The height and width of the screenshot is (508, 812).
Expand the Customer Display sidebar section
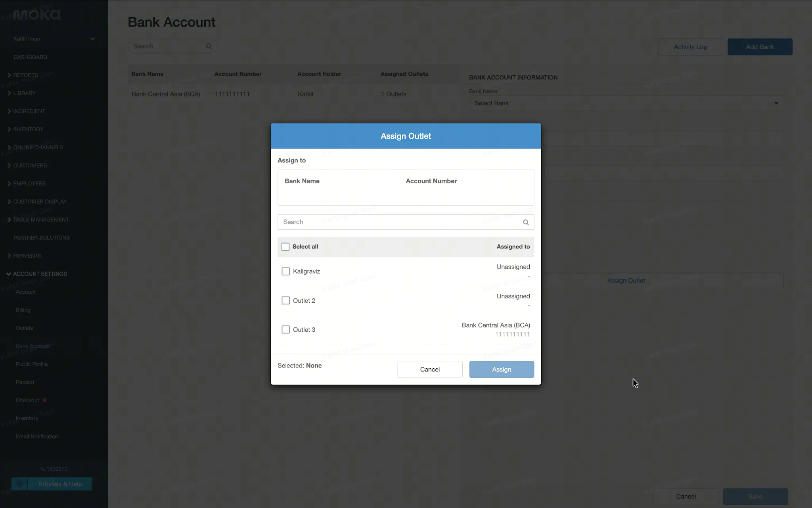(40, 202)
